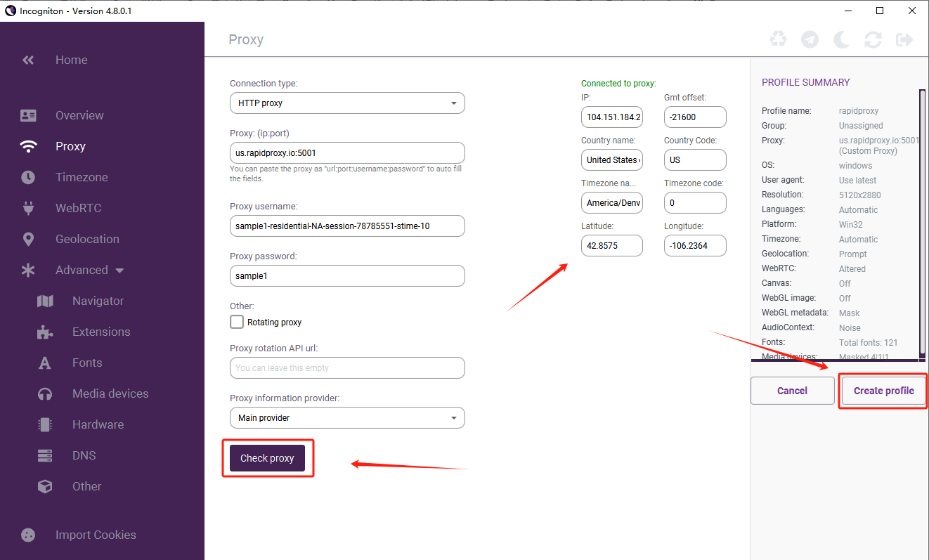
Task: Click the Incogniton logo in title bar
Action: (10, 11)
